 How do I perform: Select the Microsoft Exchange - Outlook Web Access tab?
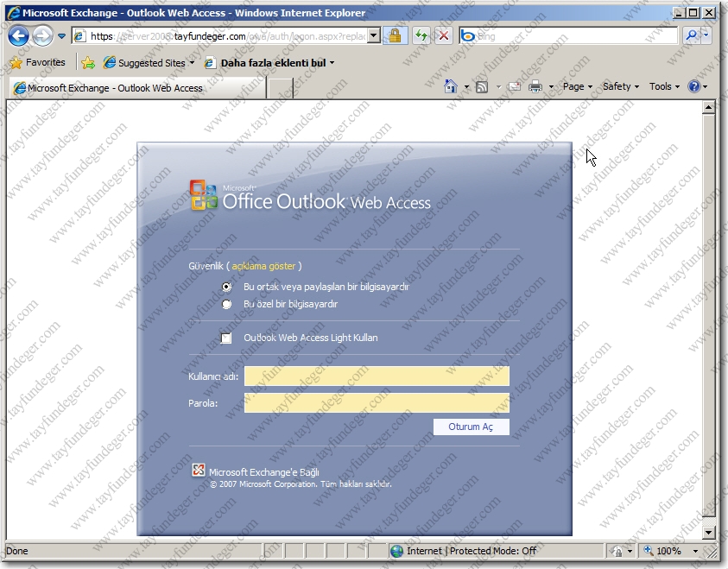pyautogui.click(x=137, y=88)
